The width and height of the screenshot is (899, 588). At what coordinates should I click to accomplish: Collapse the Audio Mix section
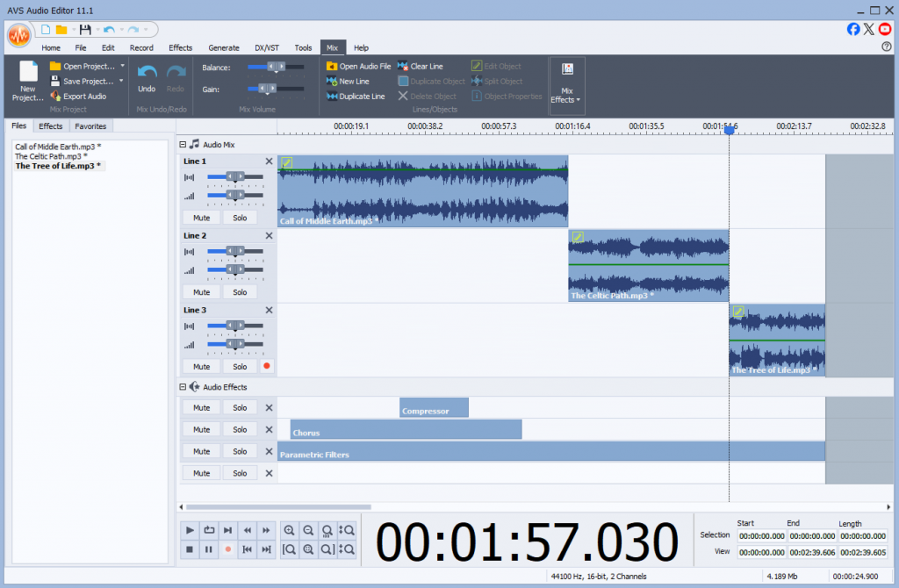(183, 145)
